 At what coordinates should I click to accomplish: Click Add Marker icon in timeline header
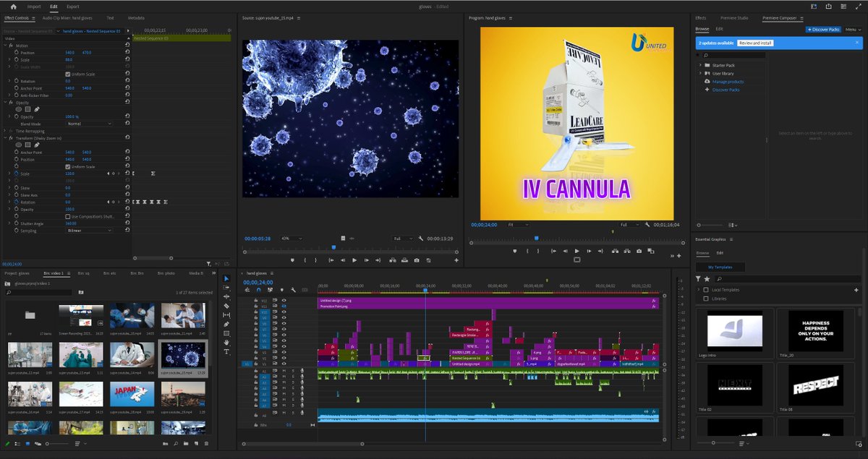[281, 290]
